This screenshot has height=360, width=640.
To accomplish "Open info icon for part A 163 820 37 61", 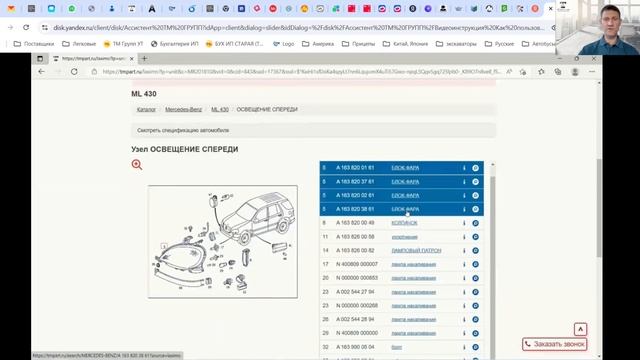I will tap(464, 182).
